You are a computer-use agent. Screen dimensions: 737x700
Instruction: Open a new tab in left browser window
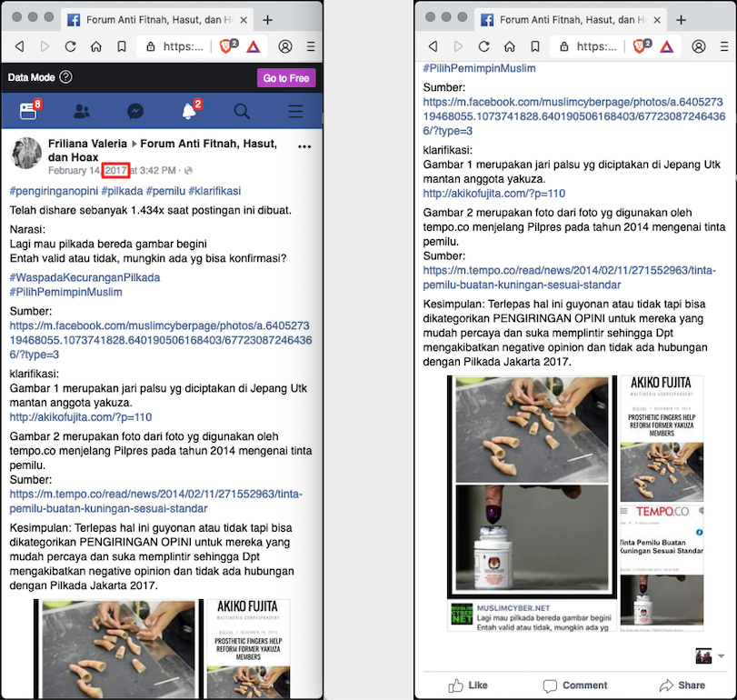pyautogui.click(x=267, y=20)
